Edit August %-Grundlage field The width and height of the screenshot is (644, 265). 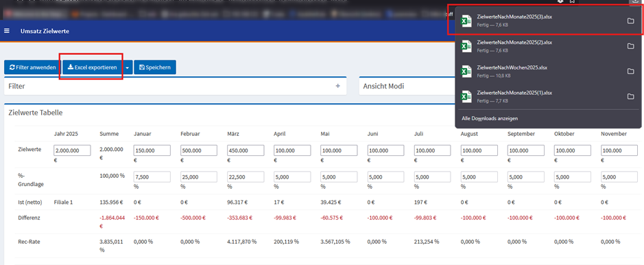pos(479,177)
